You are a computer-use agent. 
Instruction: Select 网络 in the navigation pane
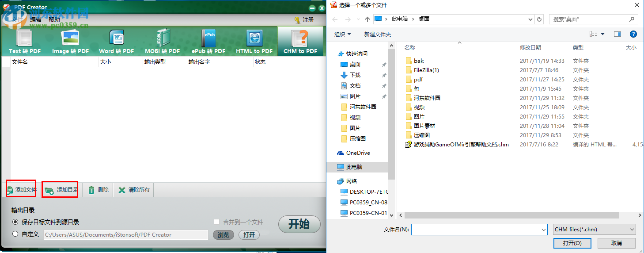point(347,181)
